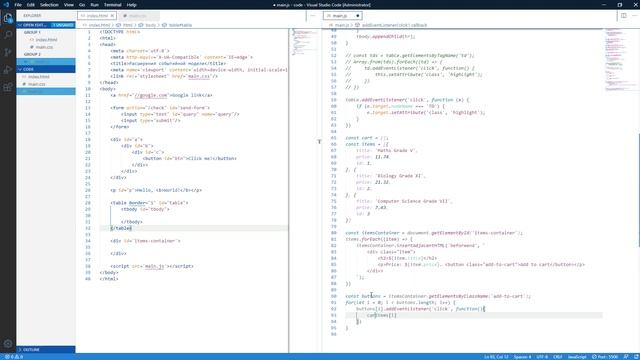The width and height of the screenshot is (640, 360).
Task: Open main.css under Group 1
Action: tap(46, 47)
